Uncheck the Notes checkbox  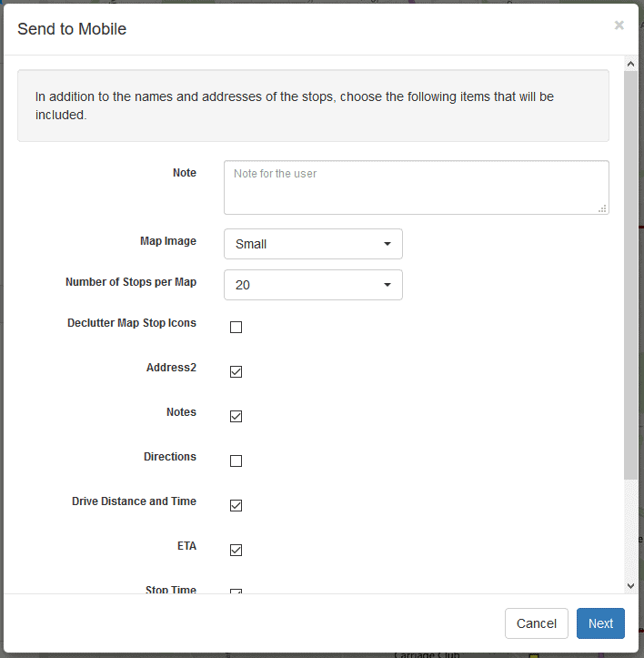click(x=236, y=416)
